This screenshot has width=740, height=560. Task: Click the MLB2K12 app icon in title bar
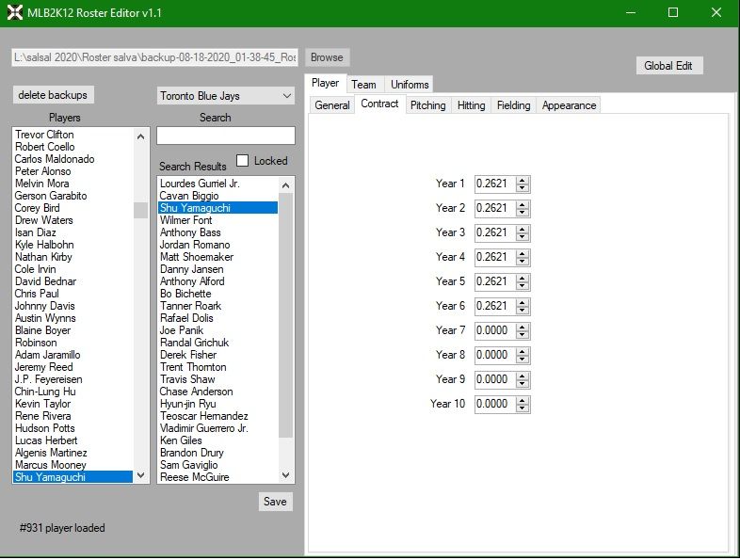(x=15, y=12)
